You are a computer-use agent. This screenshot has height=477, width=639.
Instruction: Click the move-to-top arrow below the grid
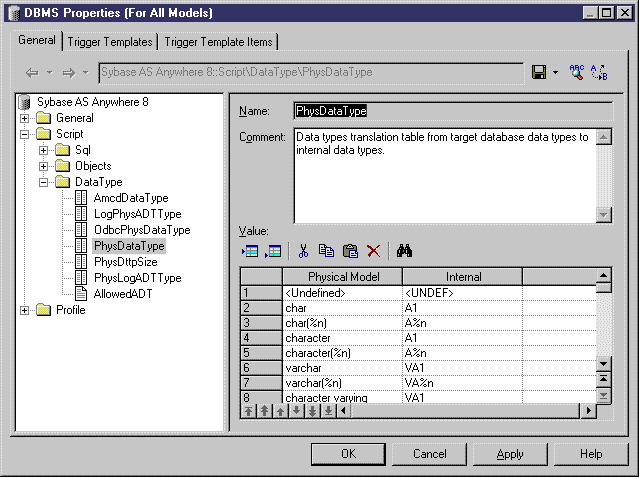click(248, 411)
